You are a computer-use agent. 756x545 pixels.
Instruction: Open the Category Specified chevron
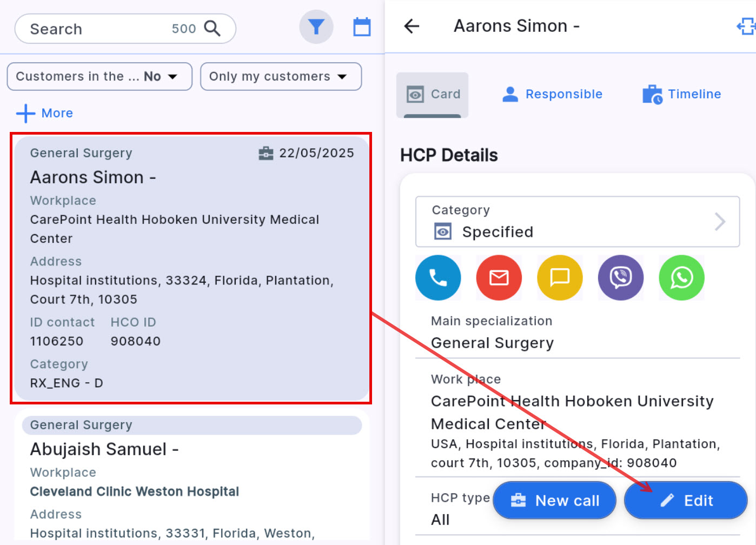coord(719,222)
